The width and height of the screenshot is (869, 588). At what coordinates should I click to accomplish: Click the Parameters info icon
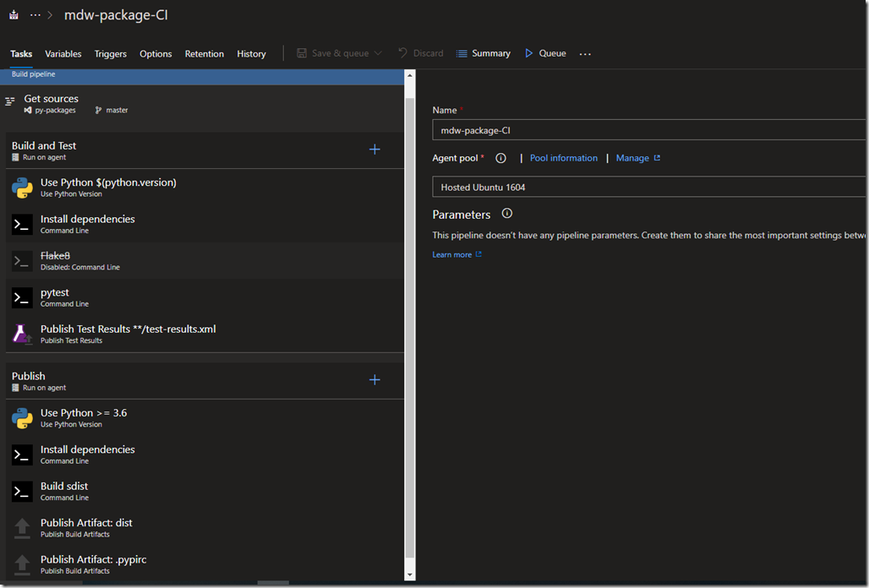506,214
